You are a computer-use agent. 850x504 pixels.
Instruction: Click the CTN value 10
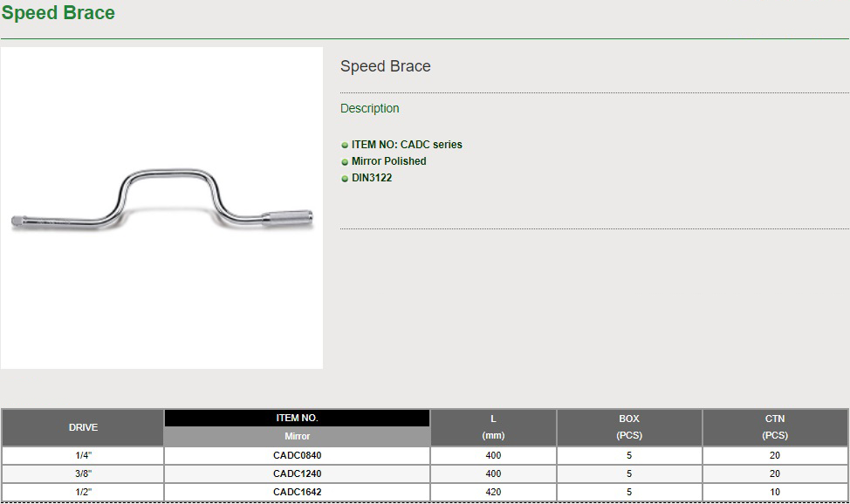(775, 492)
